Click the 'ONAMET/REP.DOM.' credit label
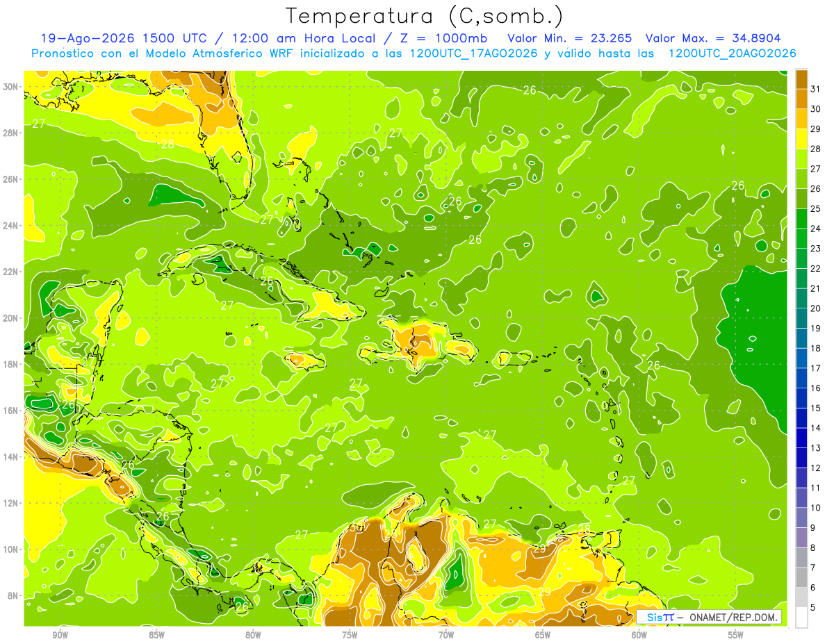Screen dimensions: 834x644 point(734,617)
